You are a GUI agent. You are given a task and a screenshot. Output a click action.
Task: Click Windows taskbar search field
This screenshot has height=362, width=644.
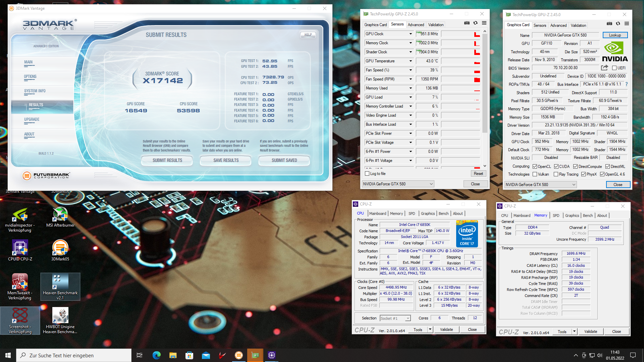(x=74, y=355)
